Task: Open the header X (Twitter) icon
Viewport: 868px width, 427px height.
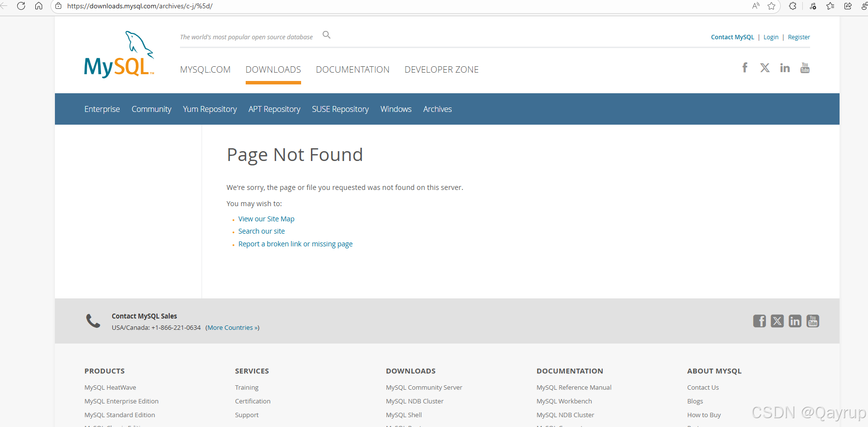Action: click(765, 68)
